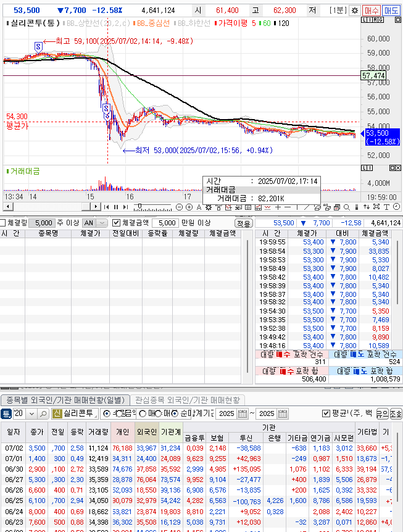Zoom in chart with plus circle
The width and height of the screenshot is (403, 532).
click(189, 207)
